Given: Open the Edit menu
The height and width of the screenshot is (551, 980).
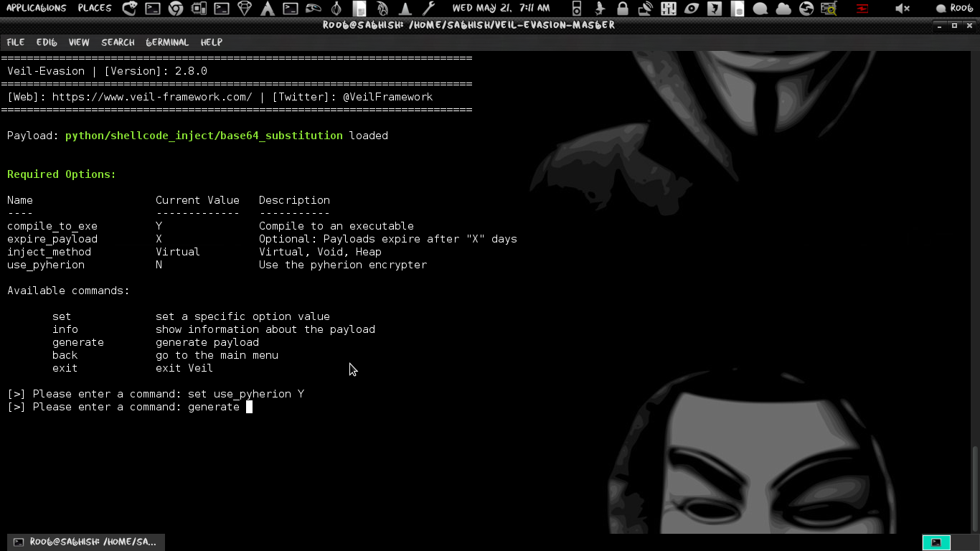Looking at the screenshot, I should point(47,42).
